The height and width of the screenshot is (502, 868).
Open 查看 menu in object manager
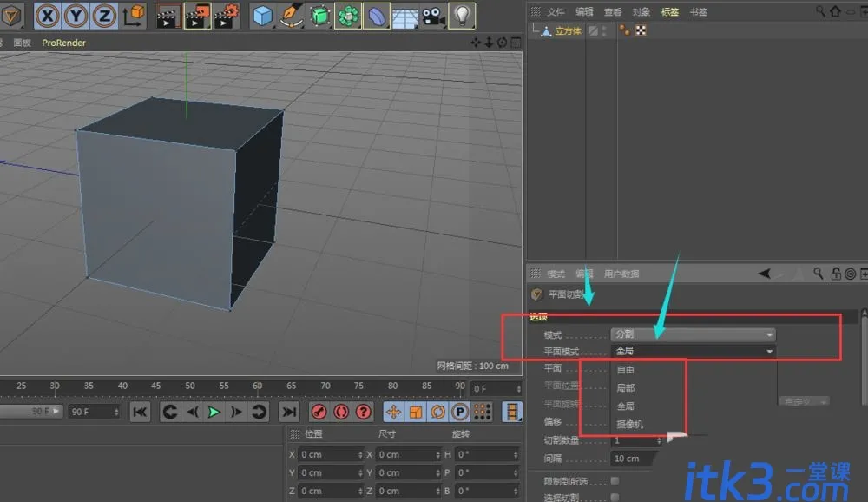613,11
